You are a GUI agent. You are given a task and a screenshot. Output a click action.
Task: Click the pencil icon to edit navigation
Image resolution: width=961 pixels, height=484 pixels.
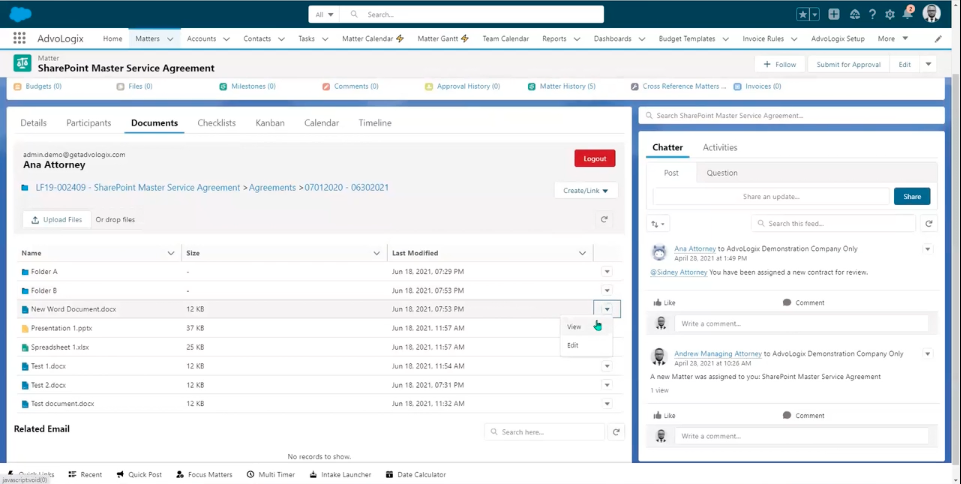click(x=937, y=39)
